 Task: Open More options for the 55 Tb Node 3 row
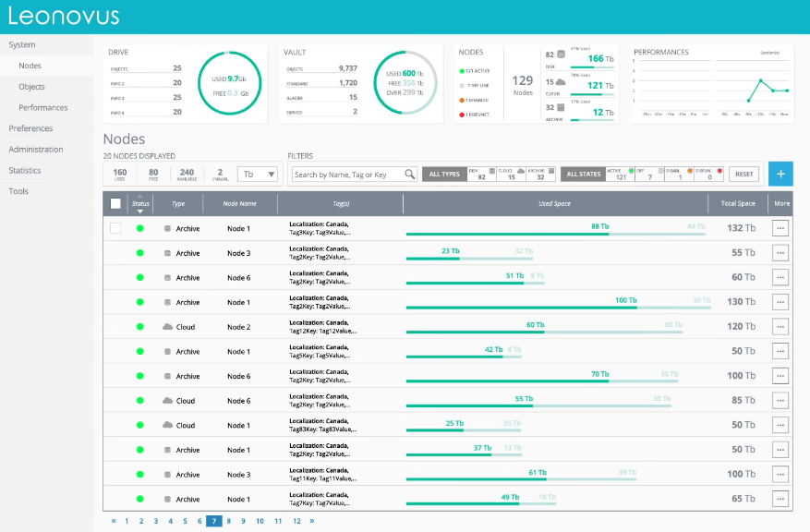point(780,253)
